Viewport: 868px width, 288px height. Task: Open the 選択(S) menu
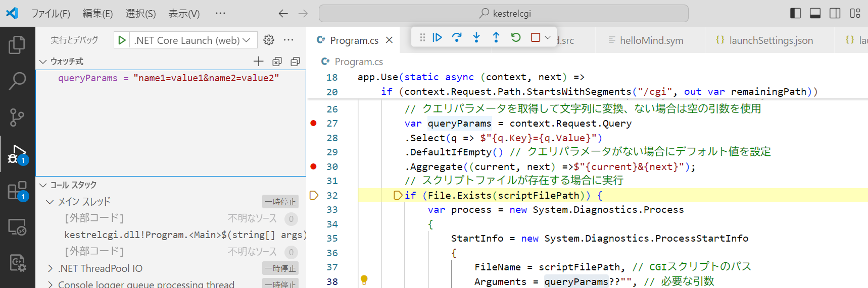[140, 14]
